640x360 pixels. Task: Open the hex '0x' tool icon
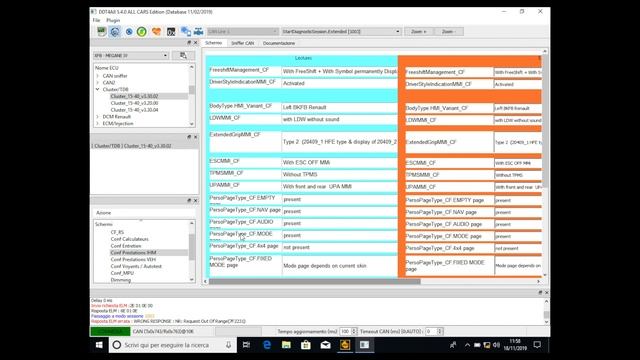pos(171,31)
